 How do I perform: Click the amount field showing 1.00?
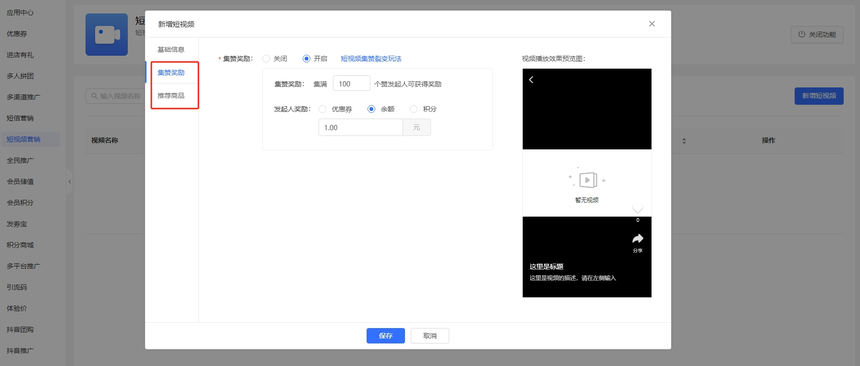[x=361, y=127]
